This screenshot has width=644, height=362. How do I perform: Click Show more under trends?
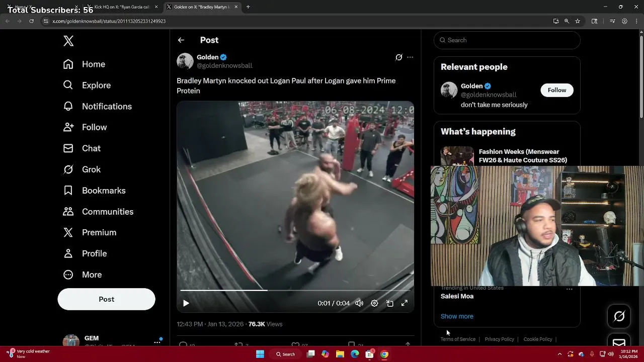click(457, 316)
